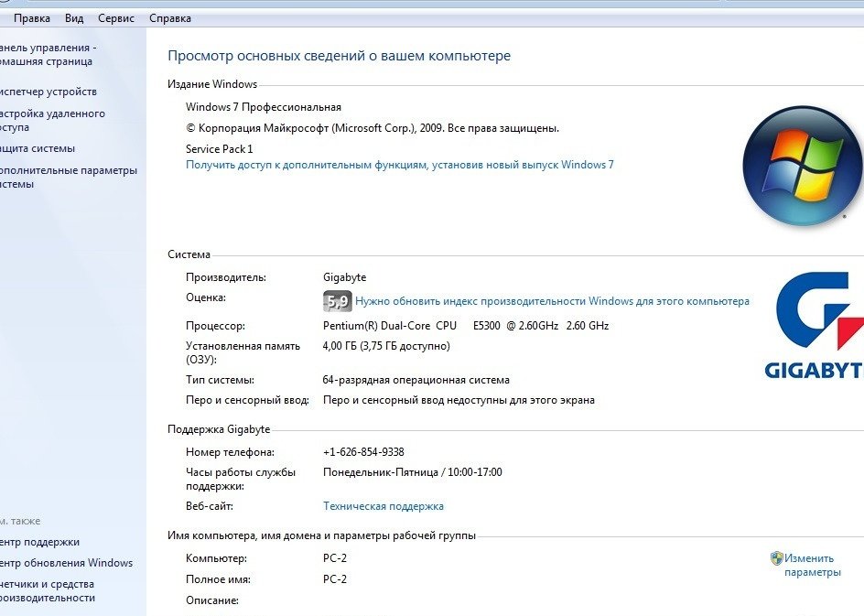Click the Microsoft copyright line
This screenshot has height=616, width=864.
(x=373, y=128)
